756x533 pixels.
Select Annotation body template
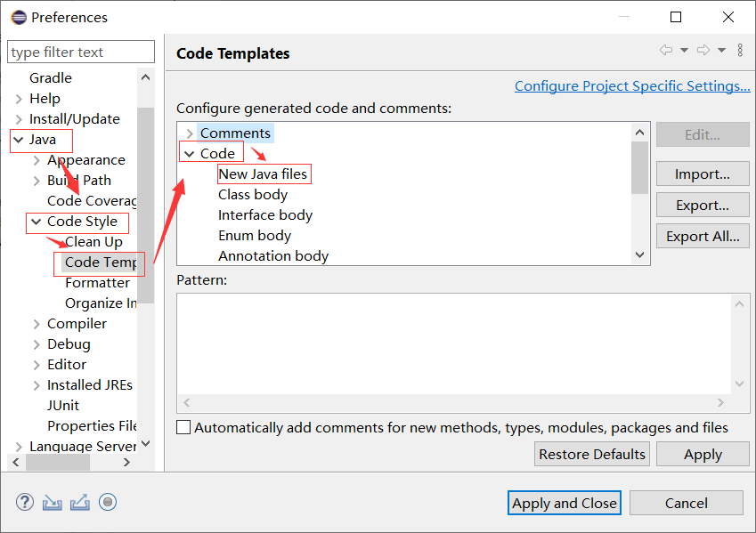(273, 256)
